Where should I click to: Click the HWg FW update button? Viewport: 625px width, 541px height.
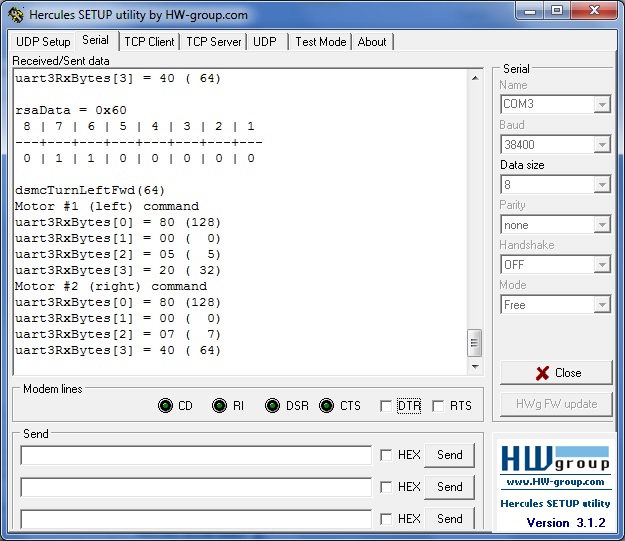click(x=556, y=404)
